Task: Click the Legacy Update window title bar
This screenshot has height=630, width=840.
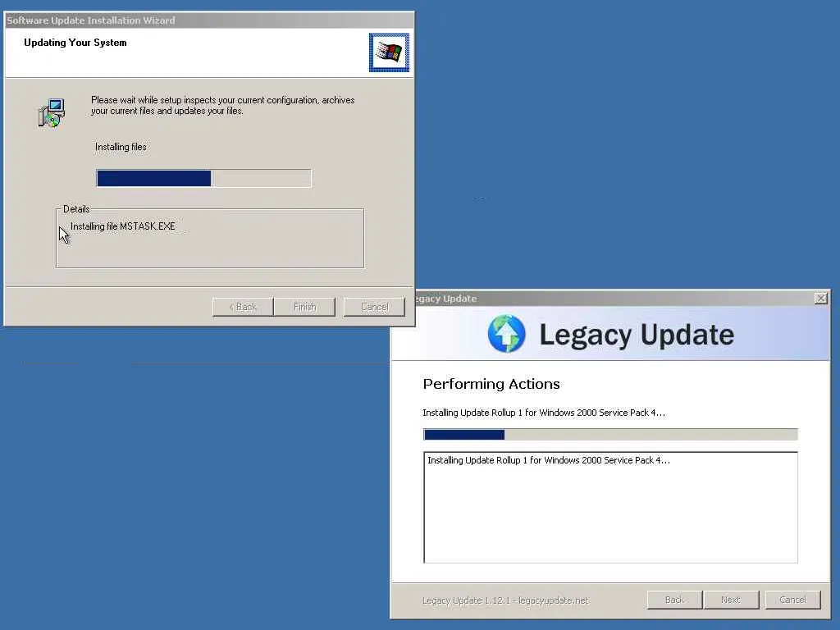Action: pyautogui.click(x=610, y=299)
